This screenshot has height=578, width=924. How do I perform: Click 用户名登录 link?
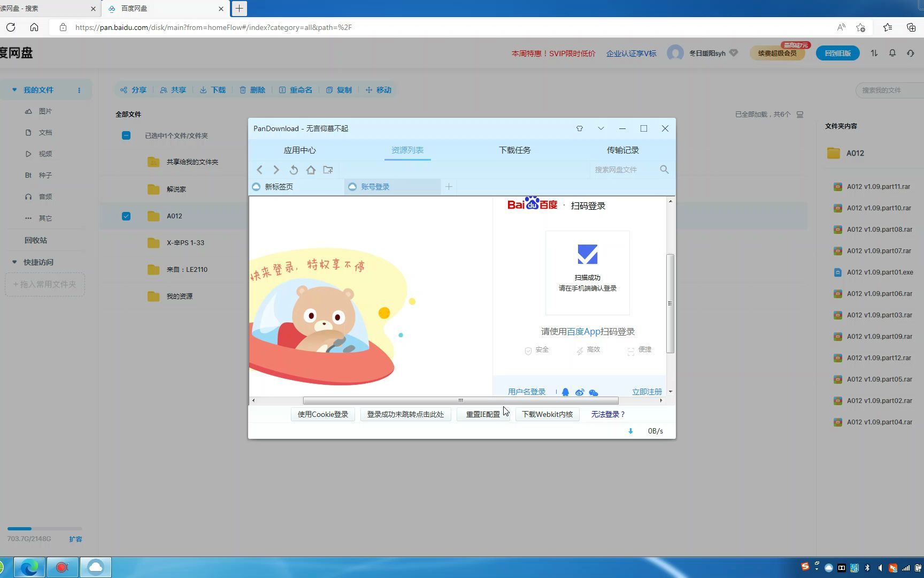click(527, 392)
